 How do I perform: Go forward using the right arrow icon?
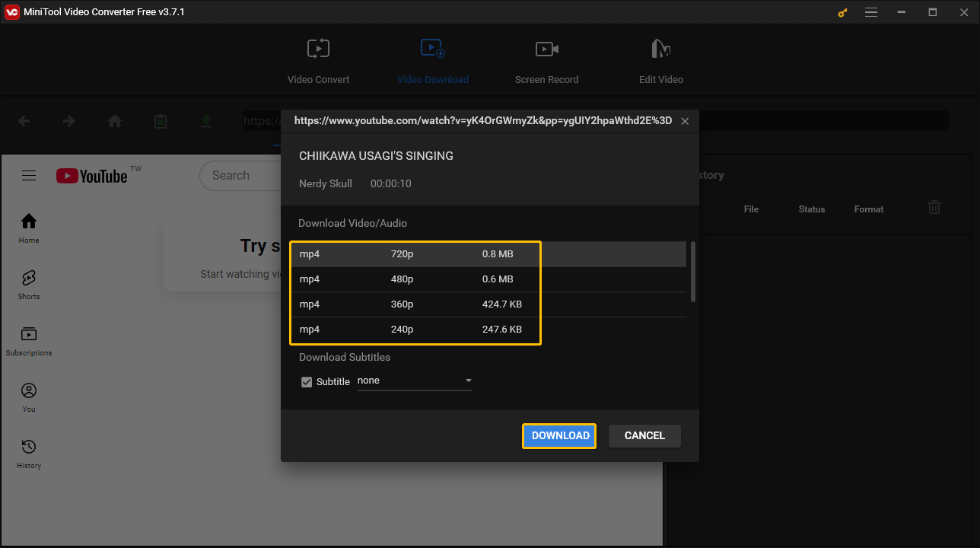69,121
